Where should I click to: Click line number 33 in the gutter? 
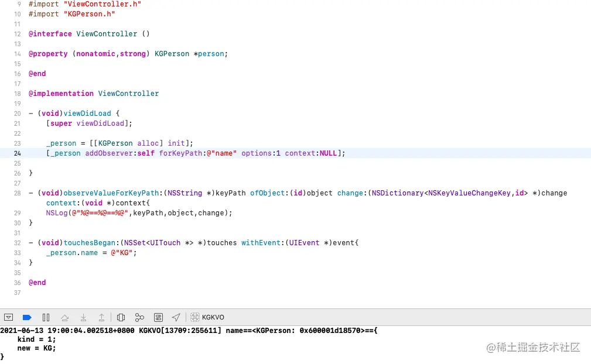click(x=18, y=253)
